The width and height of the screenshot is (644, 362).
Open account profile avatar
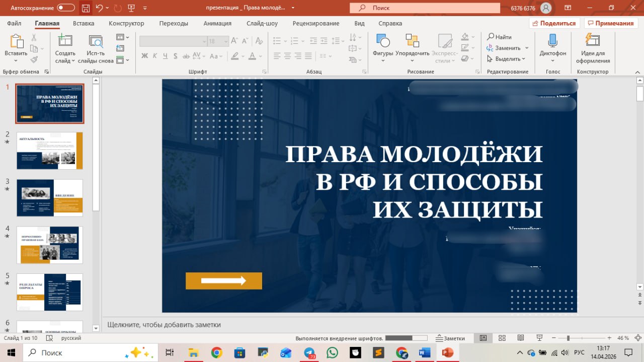(x=545, y=8)
